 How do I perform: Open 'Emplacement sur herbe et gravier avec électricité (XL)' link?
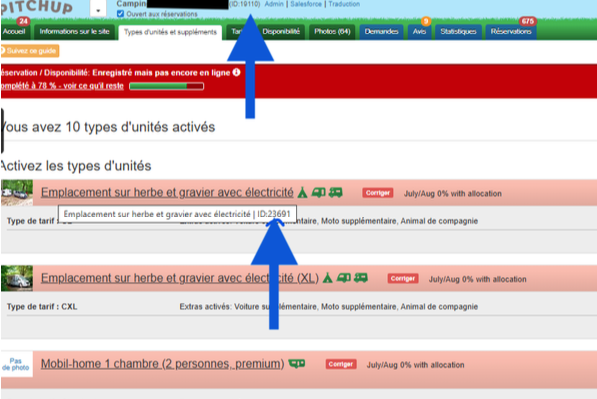coord(180,278)
